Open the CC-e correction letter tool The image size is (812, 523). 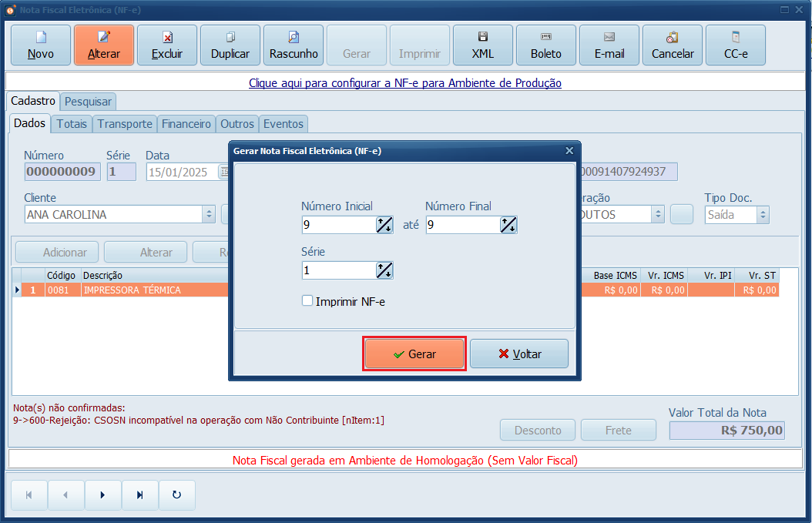(735, 45)
